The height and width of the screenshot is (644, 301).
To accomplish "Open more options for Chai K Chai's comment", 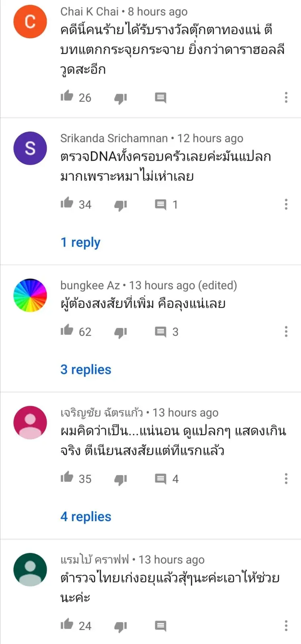I will (286, 97).
